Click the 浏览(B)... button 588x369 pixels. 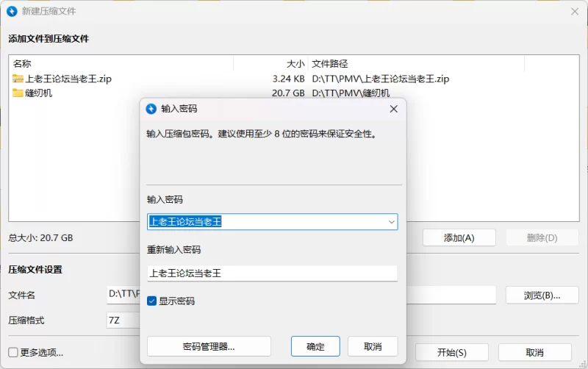pyautogui.click(x=542, y=295)
